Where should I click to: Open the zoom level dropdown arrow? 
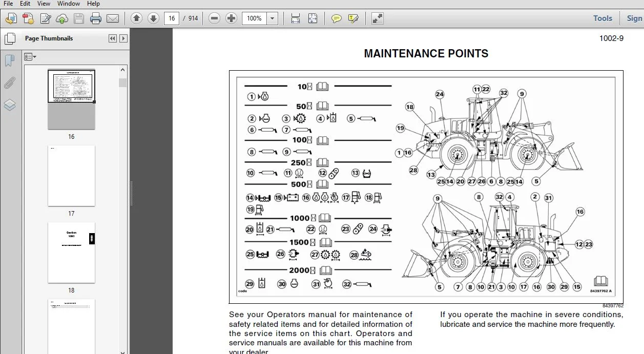[x=273, y=18]
